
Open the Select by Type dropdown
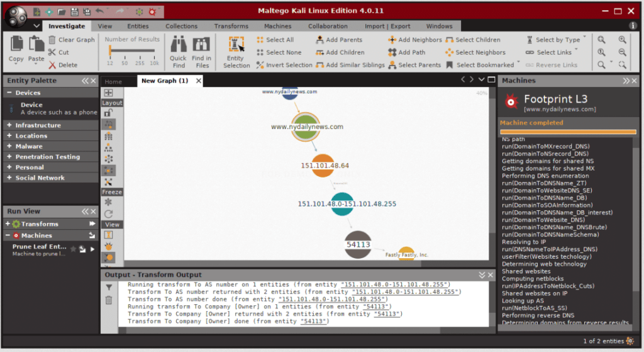557,40
